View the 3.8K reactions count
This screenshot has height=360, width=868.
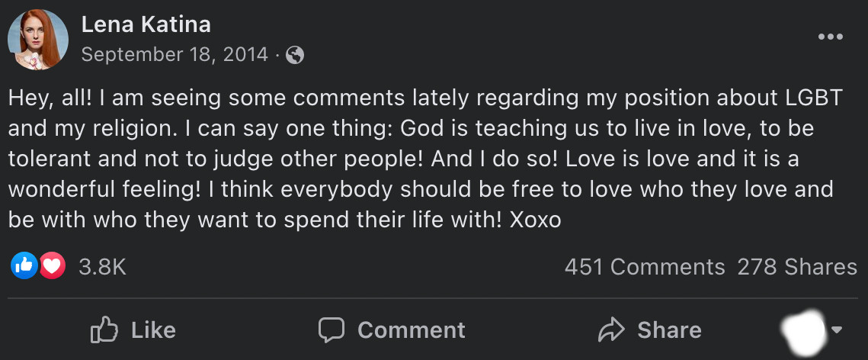(102, 267)
